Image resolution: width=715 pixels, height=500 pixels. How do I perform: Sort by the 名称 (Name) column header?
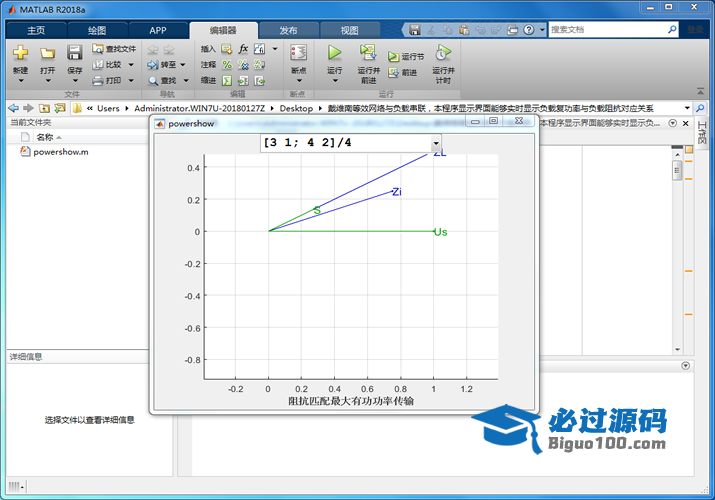coord(45,137)
